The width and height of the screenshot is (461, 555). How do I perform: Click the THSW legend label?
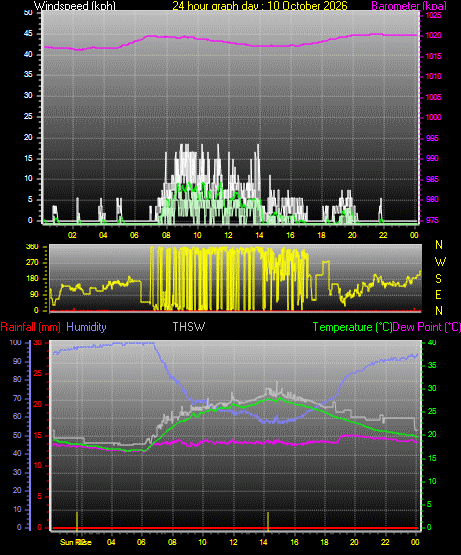pos(189,327)
